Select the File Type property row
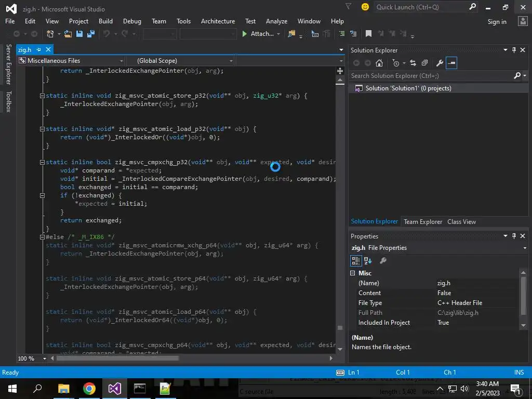The width and height of the screenshot is (532, 399). click(x=438, y=303)
